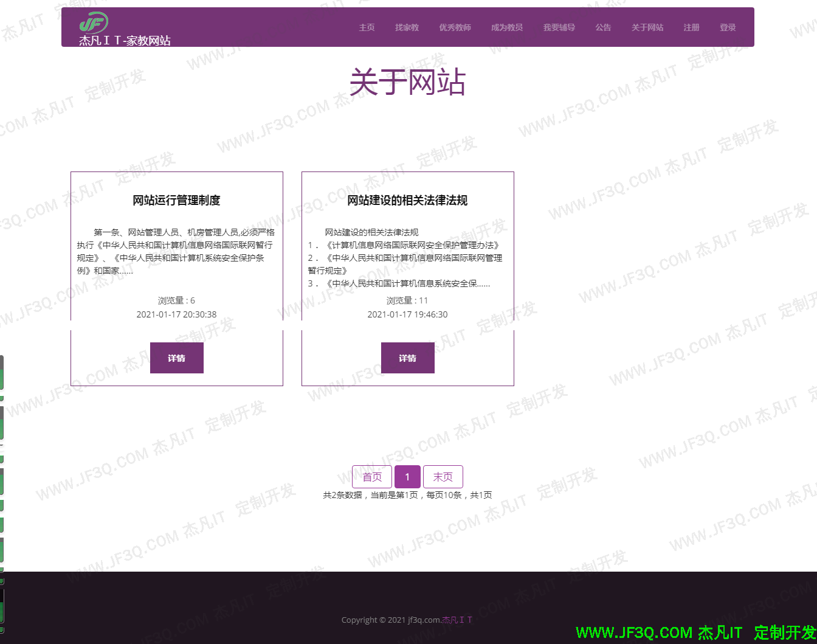Image resolution: width=817 pixels, height=644 pixels.
Task: Select page 1 in the pagination
Action: pos(407,476)
